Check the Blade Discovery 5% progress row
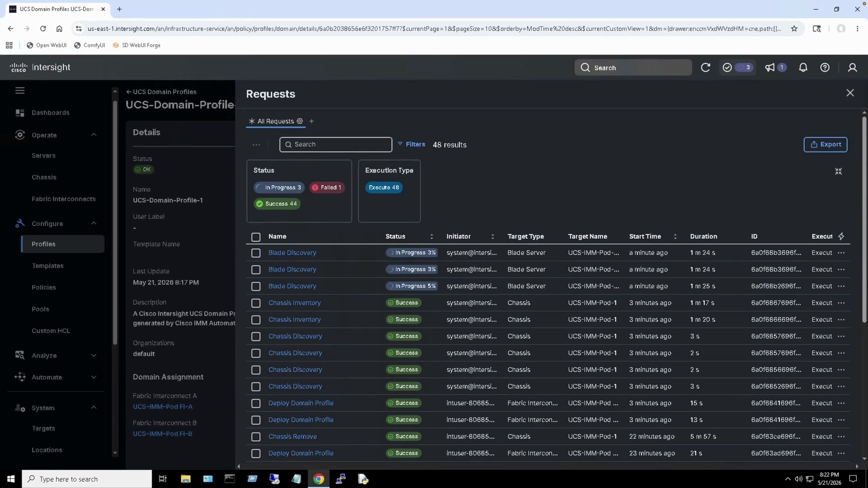The image size is (868, 488). (x=256, y=286)
